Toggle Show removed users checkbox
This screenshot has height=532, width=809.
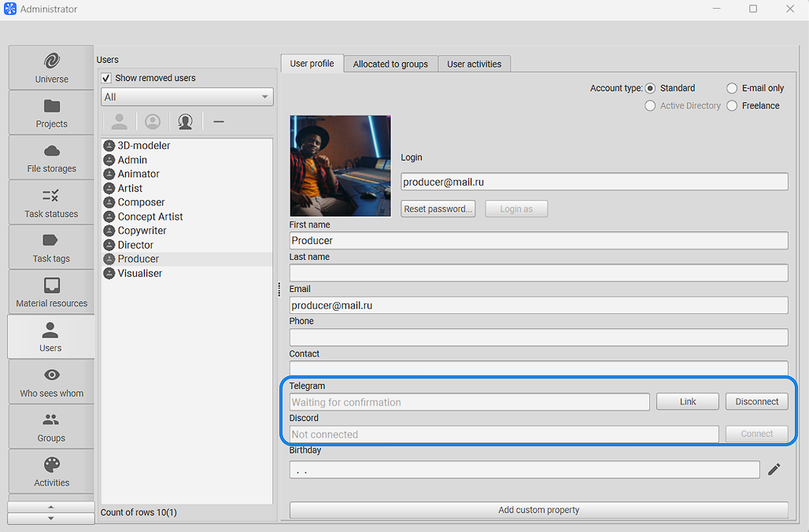click(x=106, y=78)
